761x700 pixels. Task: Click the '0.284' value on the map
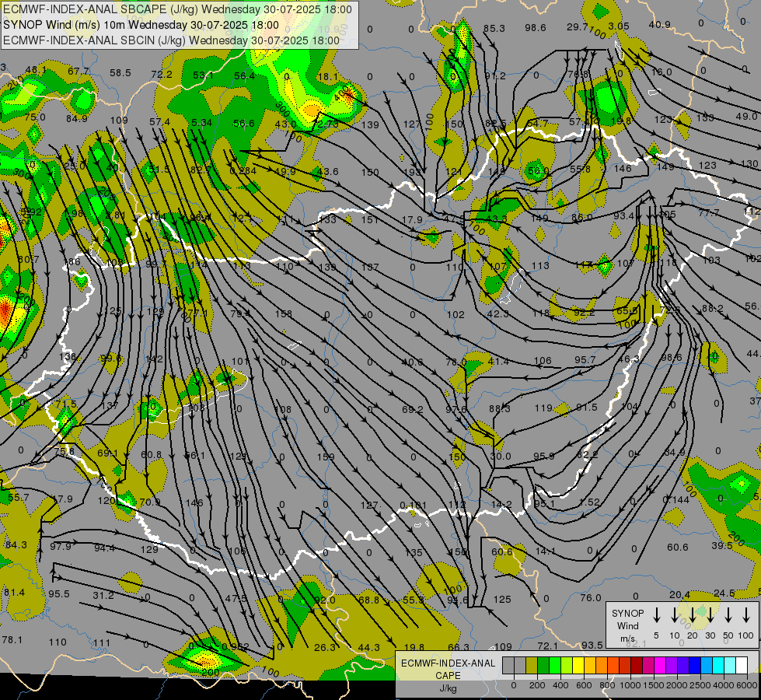tap(243, 170)
